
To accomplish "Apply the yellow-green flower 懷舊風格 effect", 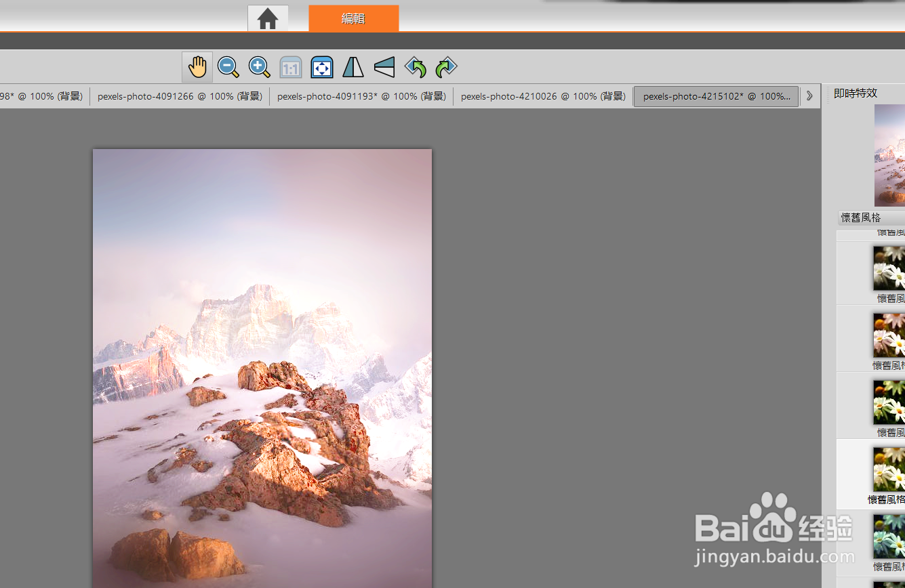I will (x=889, y=401).
